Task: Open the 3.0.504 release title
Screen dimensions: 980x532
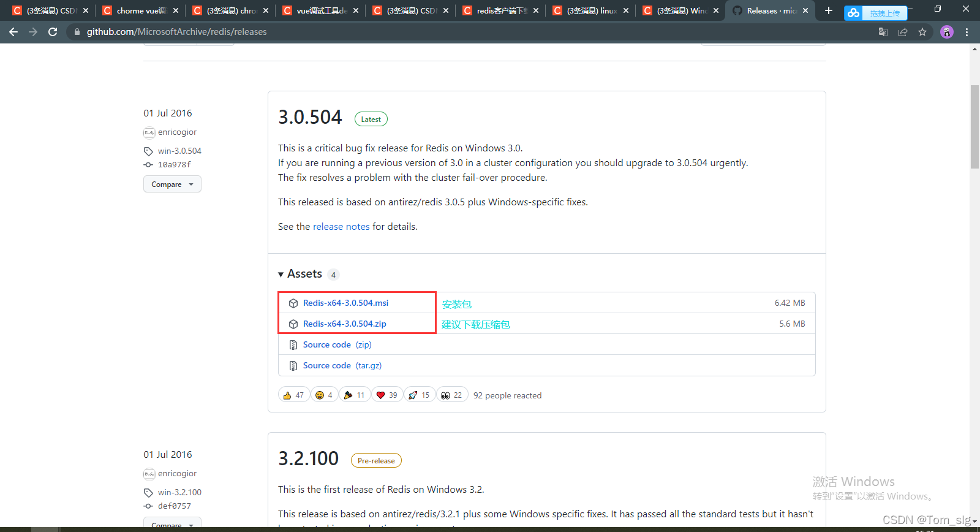Action: coord(310,116)
